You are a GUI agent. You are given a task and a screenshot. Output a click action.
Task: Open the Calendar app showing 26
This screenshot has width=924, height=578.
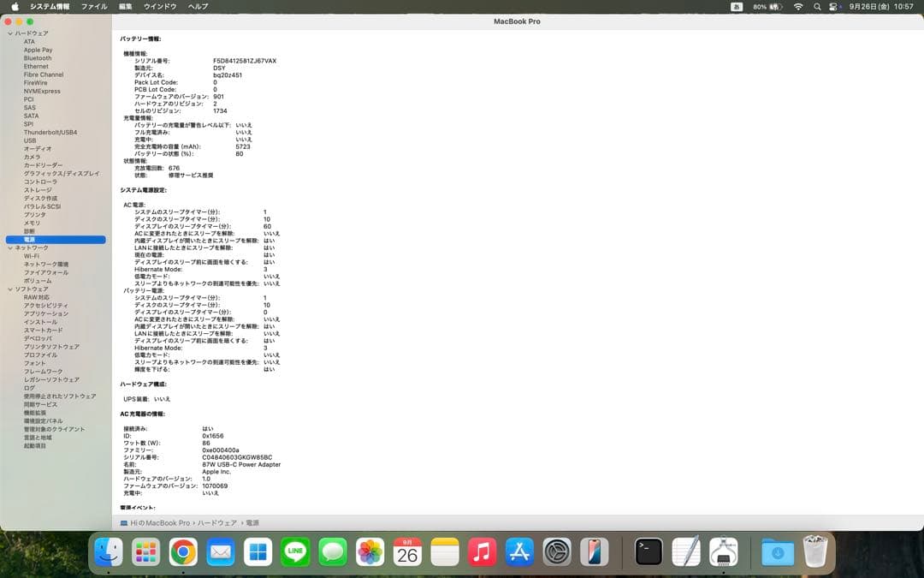(407, 552)
